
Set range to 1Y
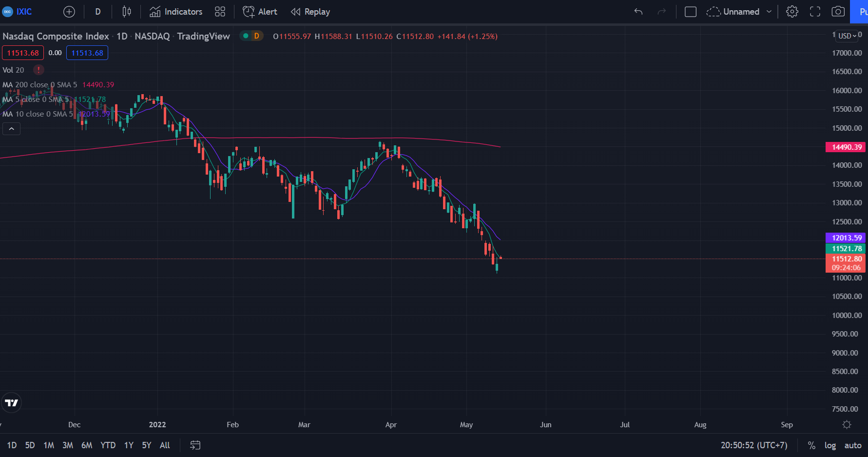point(129,445)
